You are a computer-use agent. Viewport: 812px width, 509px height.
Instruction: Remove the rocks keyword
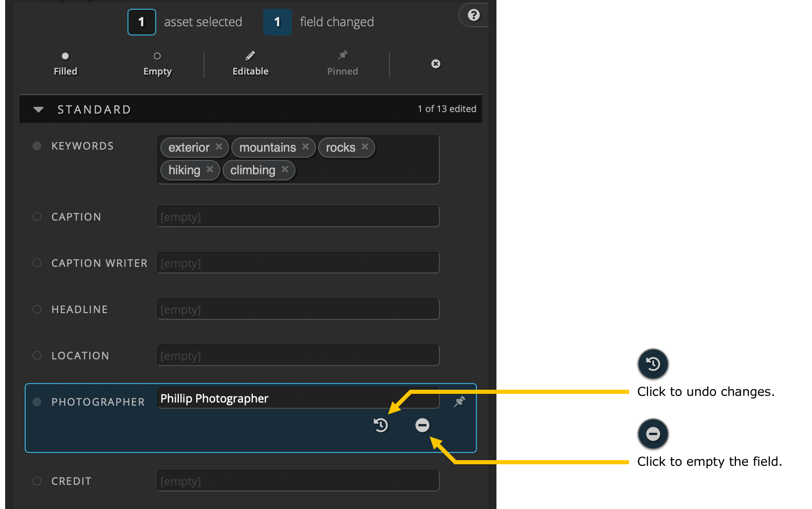tap(365, 147)
